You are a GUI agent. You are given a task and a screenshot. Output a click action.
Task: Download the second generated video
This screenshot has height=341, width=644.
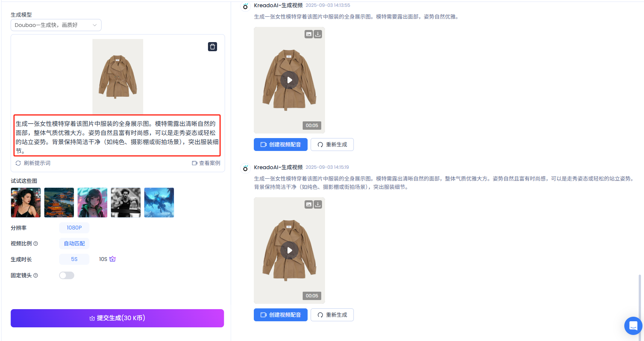pyautogui.click(x=318, y=204)
